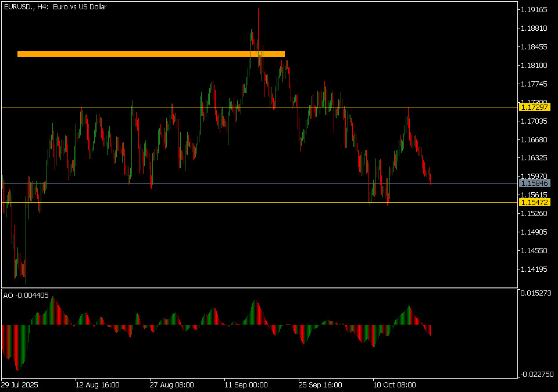Click the 10 Oct 08:00 time label
Image resolution: width=558 pixels, height=392 pixels.
395,384
